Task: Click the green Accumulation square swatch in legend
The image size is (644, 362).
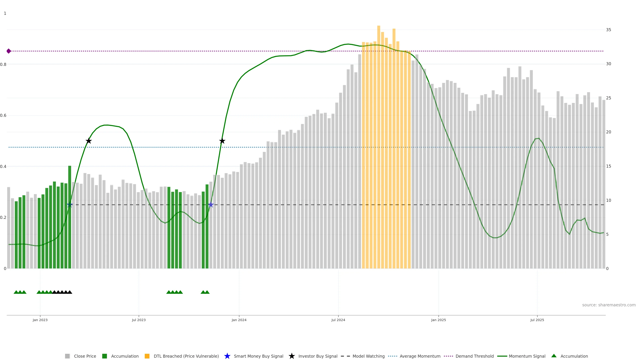Action: (104, 356)
